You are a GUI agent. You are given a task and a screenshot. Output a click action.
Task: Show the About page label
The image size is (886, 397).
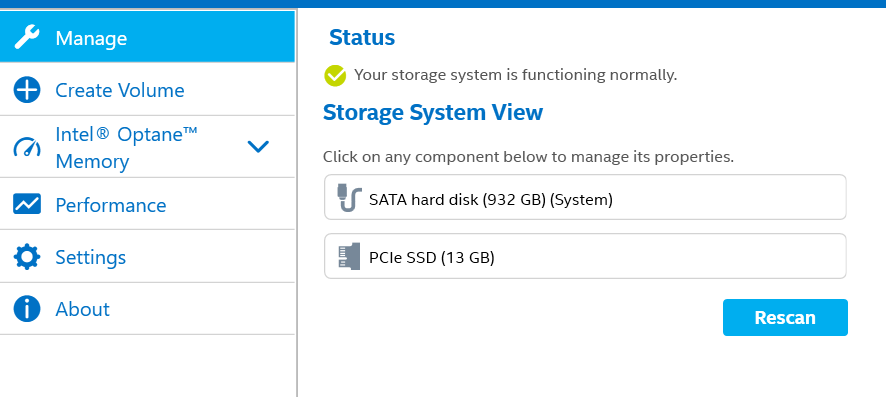(x=82, y=309)
